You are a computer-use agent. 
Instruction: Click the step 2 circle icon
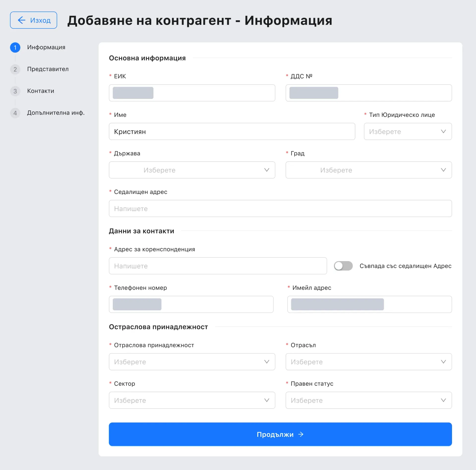point(15,69)
